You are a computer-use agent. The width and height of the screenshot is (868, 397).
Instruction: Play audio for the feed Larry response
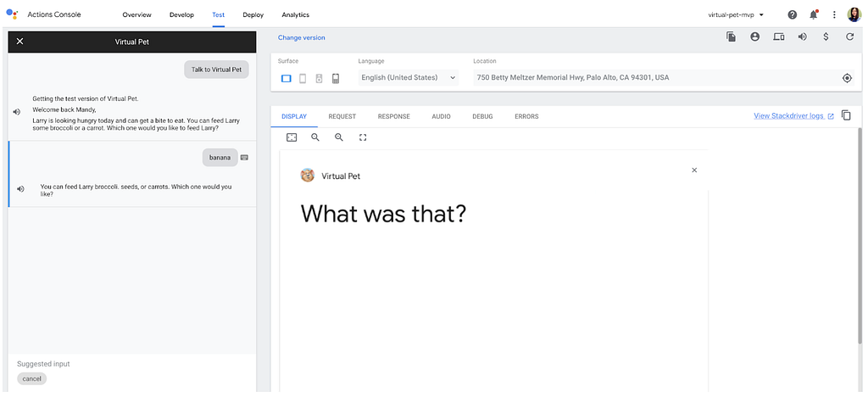(20, 189)
